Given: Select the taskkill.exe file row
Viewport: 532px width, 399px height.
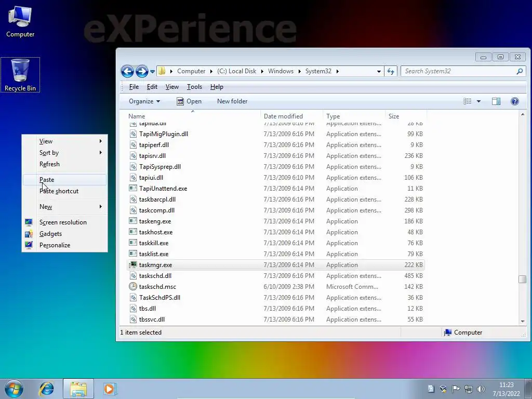Looking at the screenshot, I should [x=275, y=243].
